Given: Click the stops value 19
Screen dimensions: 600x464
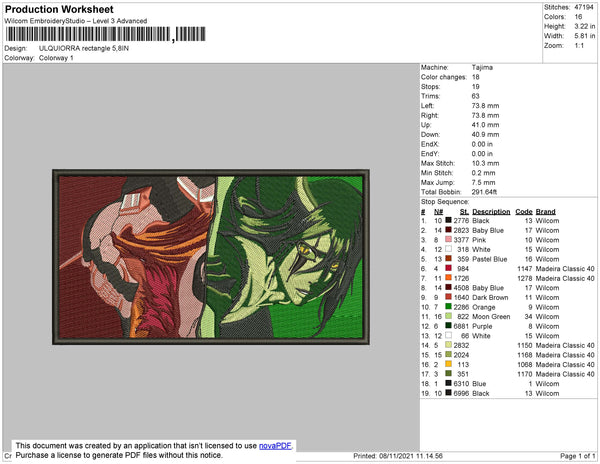Looking at the screenshot, I should coord(476,86).
